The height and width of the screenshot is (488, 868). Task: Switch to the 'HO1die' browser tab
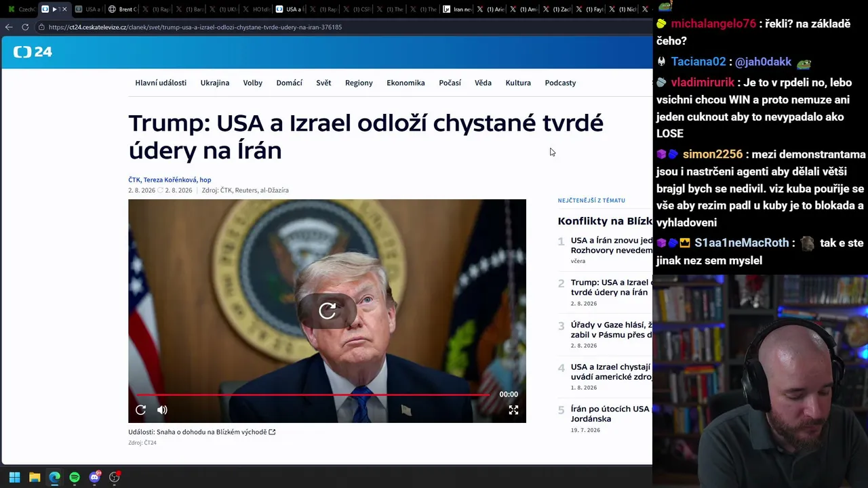256,9
